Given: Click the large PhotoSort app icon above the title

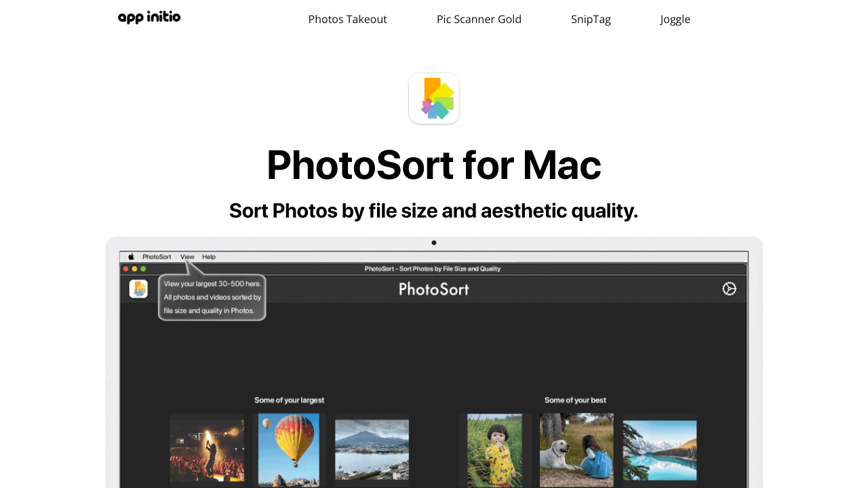Looking at the screenshot, I should coord(433,98).
